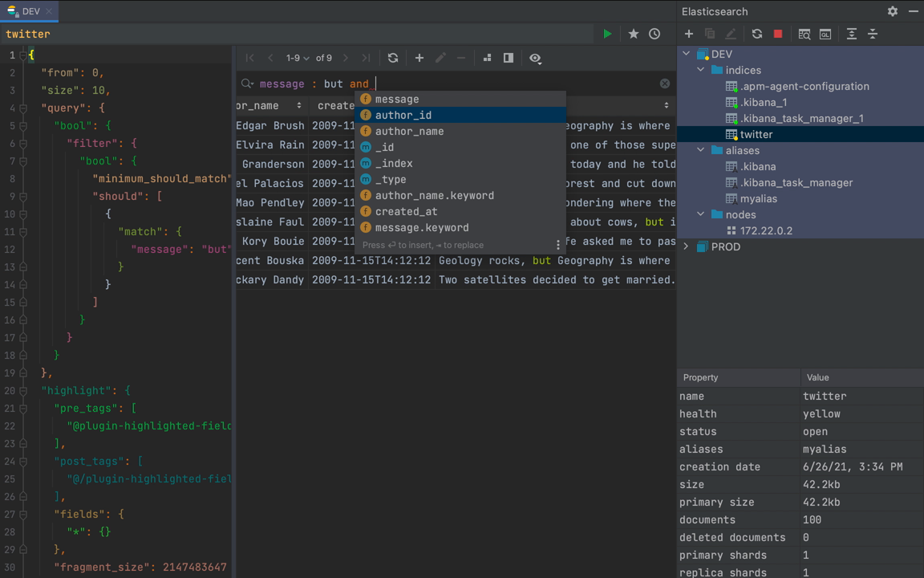This screenshot has height=578, width=924.
Task: Add the query to favorites via star icon
Action: [x=633, y=34]
